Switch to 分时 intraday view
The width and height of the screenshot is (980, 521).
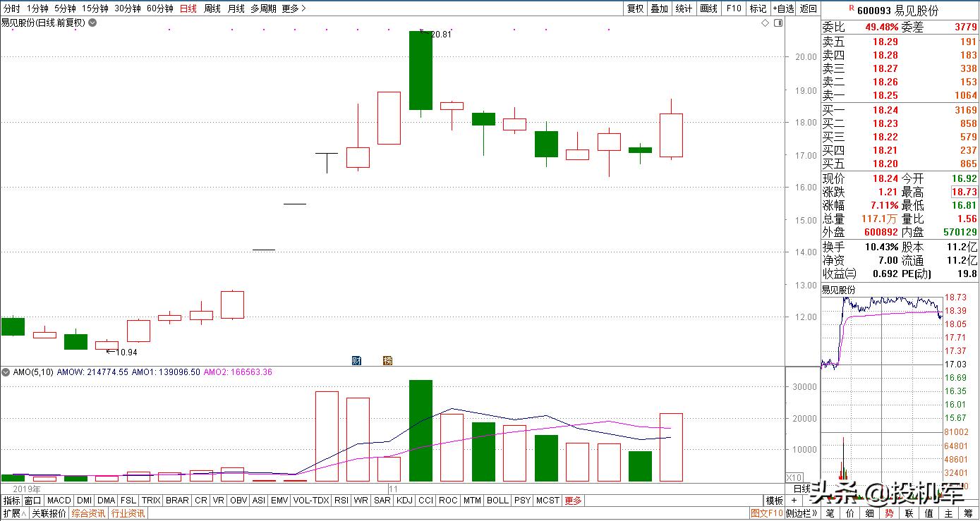point(11,8)
